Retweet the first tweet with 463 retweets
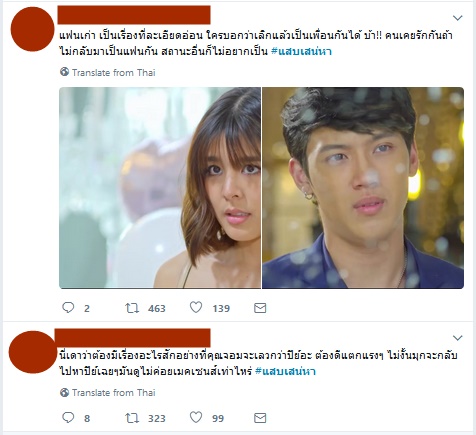 pos(132,308)
